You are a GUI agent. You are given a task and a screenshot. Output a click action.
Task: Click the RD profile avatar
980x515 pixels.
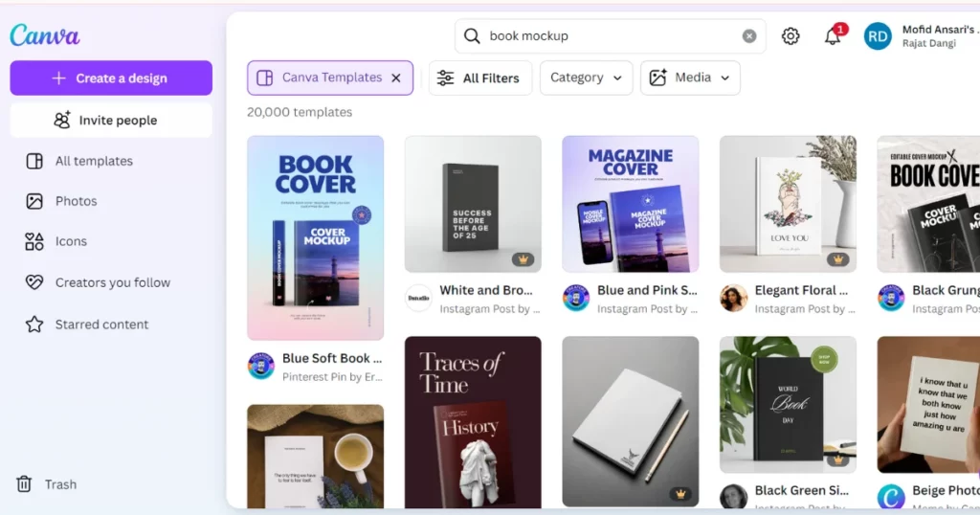point(878,36)
